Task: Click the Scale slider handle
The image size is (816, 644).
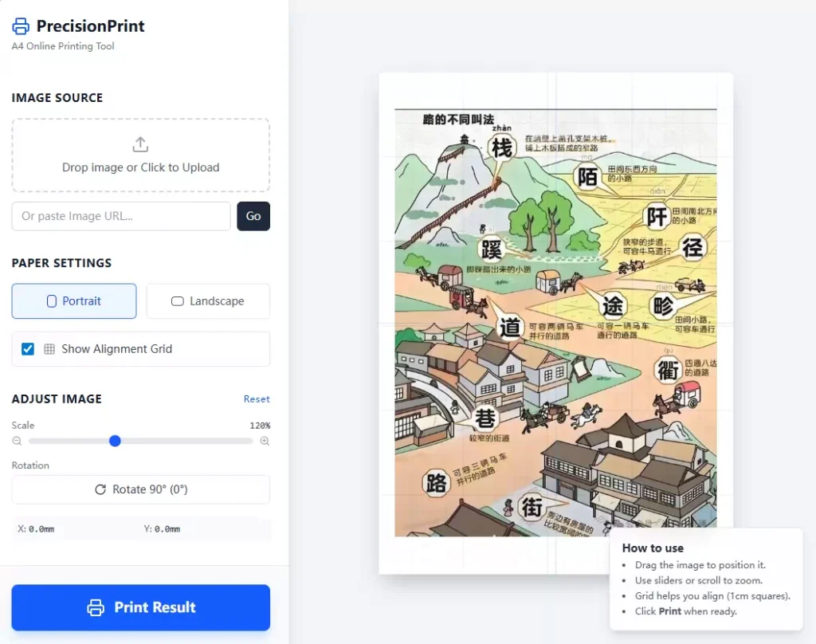Action: click(115, 441)
